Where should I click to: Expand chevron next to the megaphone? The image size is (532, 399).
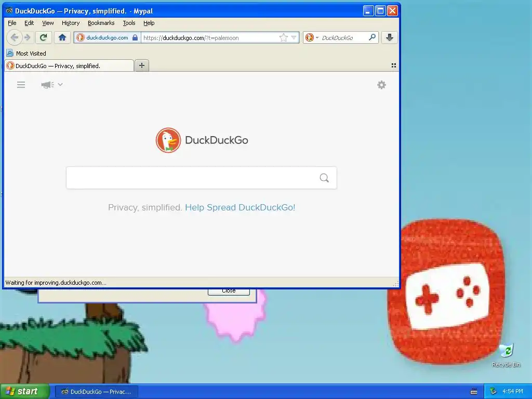click(60, 84)
